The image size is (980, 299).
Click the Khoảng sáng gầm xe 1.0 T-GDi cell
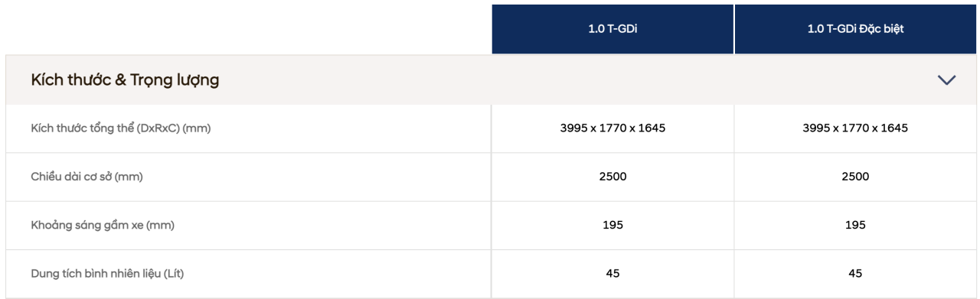tap(612, 225)
